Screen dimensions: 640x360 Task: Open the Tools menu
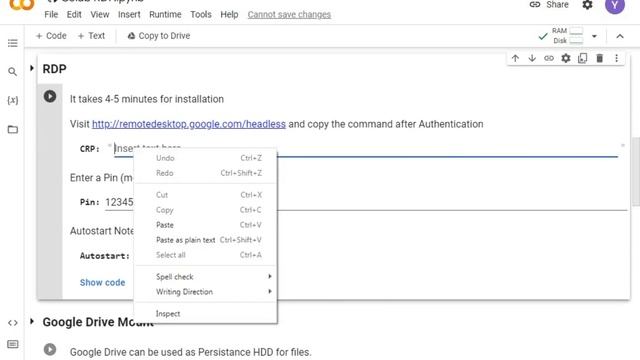[x=201, y=15]
